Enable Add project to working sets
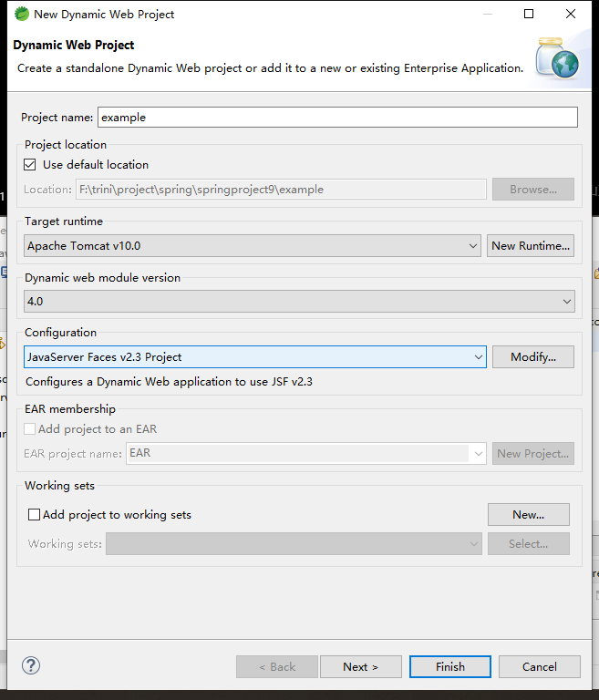Viewport: 599px width, 700px height. (35, 515)
